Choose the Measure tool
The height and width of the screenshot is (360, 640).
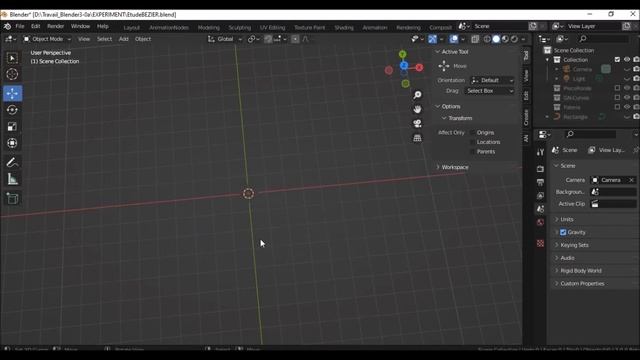click(x=12, y=179)
